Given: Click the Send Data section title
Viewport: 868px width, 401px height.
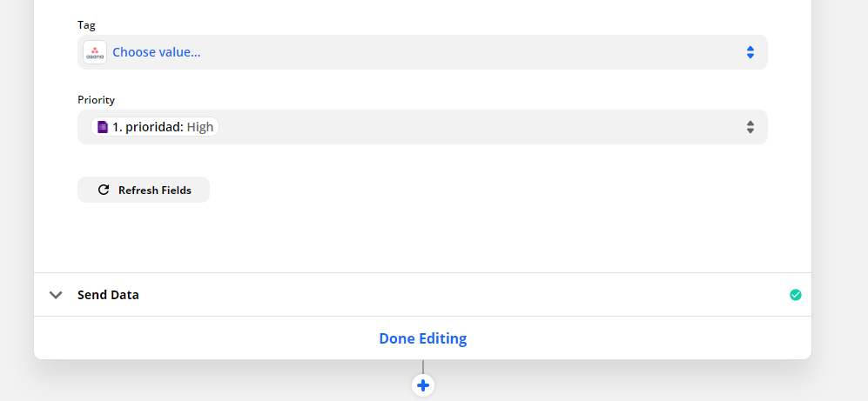Looking at the screenshot, I should pyautogui.click(x=108, y=295).
